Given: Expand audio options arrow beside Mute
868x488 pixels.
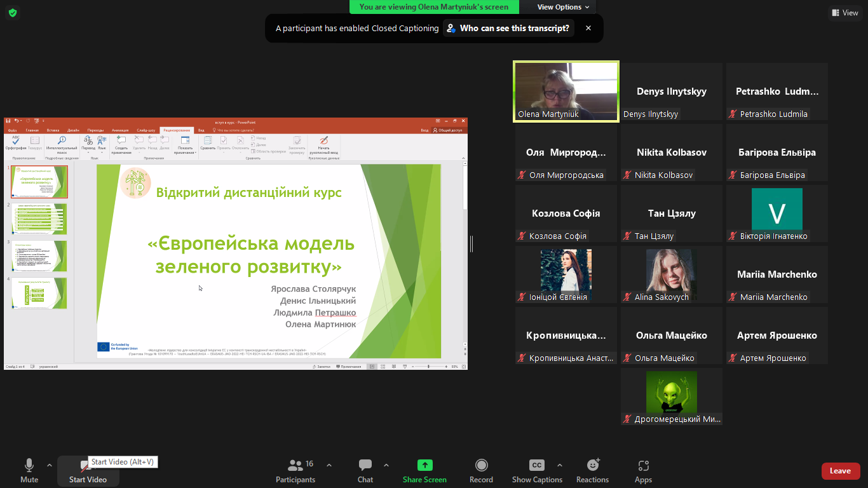Looking at the screenshot, I should pos(50,465).
